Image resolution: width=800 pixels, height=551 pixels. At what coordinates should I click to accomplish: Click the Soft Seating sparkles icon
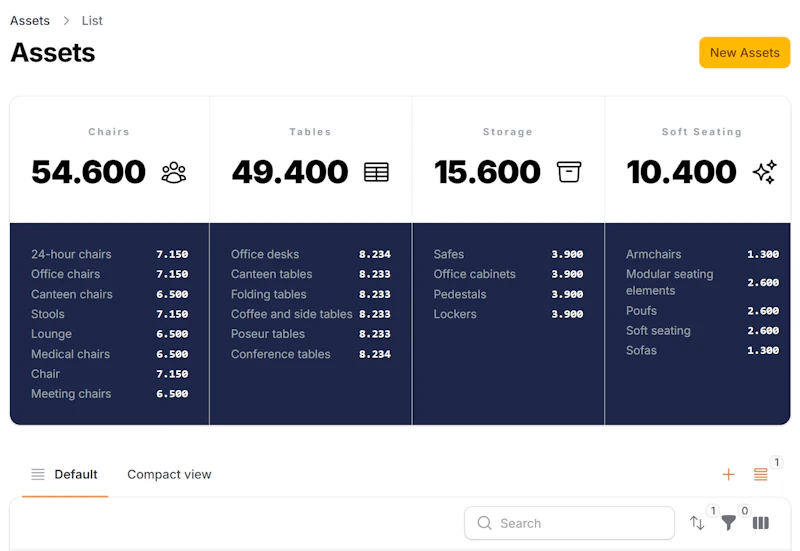(x=765, y=172)
